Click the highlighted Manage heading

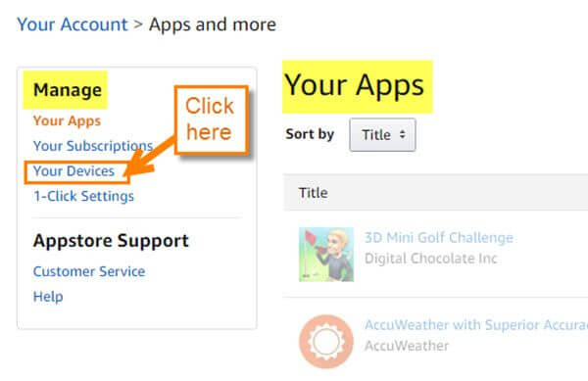66,90
